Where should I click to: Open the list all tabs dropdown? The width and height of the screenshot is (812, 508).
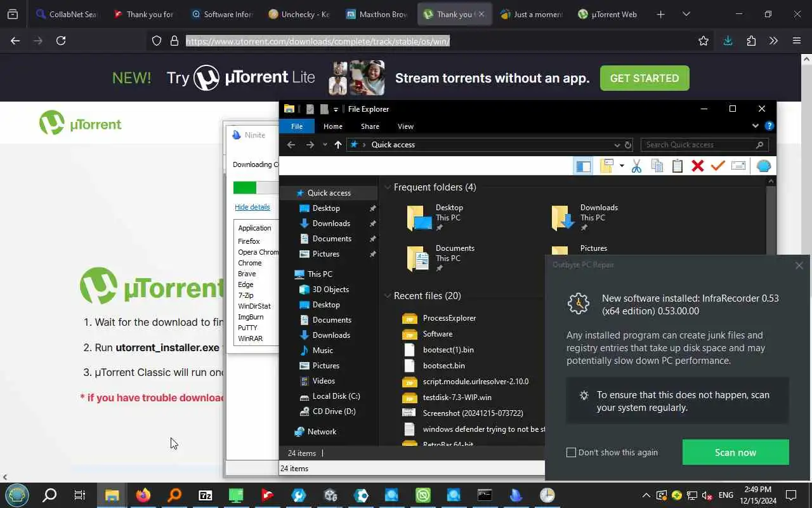point(686,14)
